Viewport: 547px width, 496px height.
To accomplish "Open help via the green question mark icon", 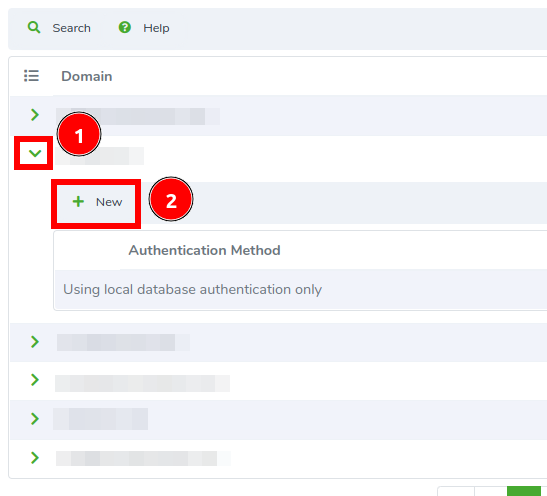I will click(125, 27).
